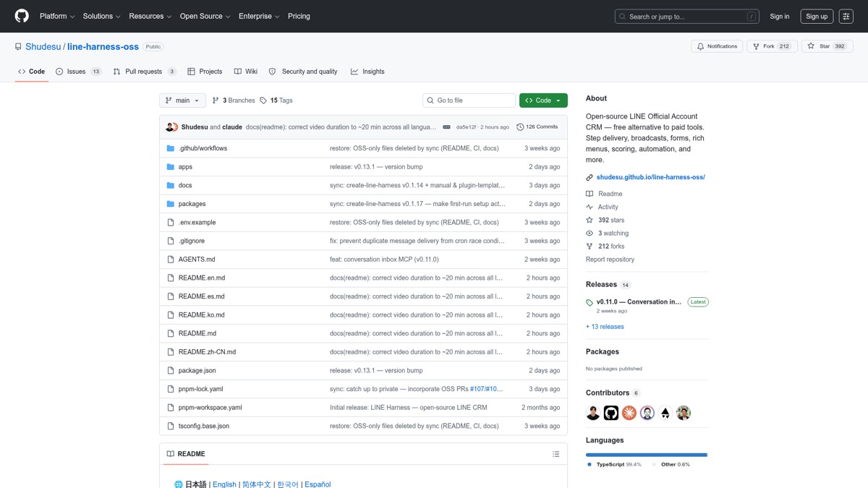Click the Other language color dot
The image size is (868, 488).
654,464
